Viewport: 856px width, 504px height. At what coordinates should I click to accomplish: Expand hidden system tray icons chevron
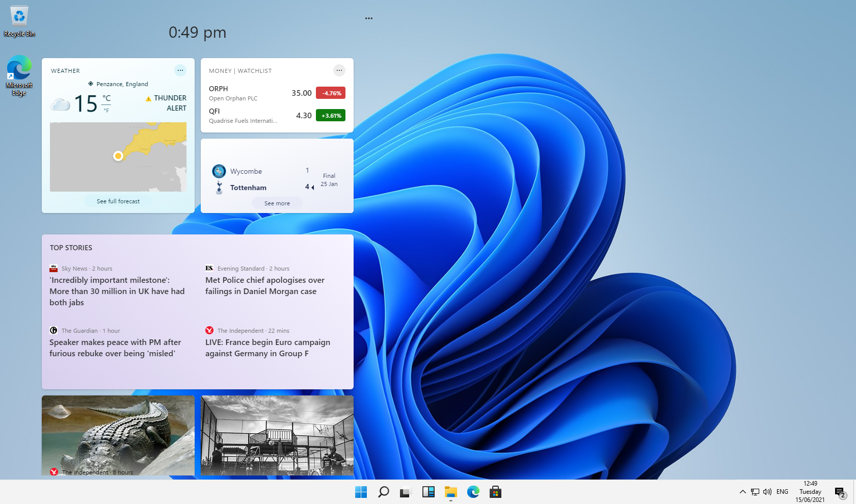tap(742, 492)
